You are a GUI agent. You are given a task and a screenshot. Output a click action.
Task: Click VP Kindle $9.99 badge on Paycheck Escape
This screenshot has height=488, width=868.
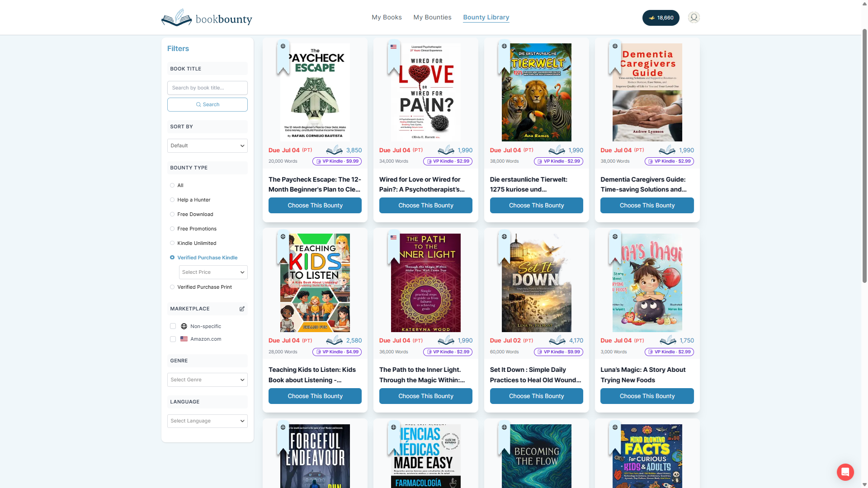(x=337, y=161)
